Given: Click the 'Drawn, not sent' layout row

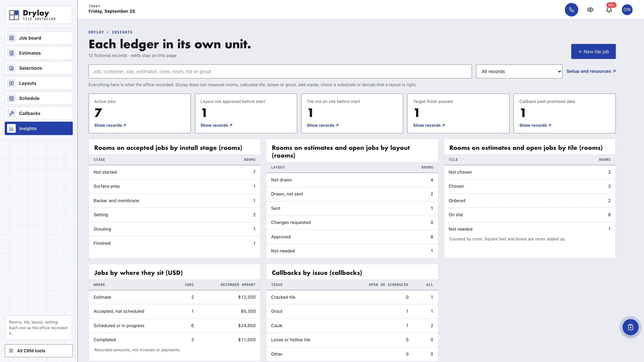Looking at the screenshot, I should (352, 194).
